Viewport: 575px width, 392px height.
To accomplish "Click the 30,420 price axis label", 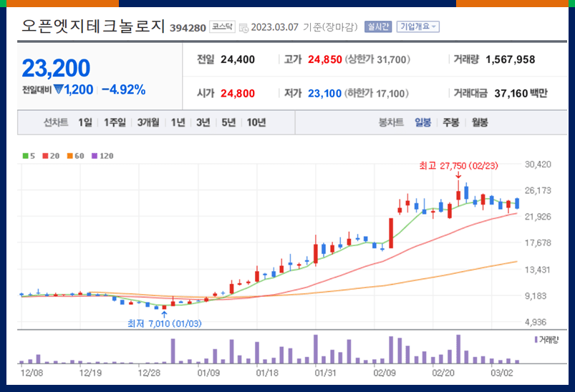I will pos(538,164).
